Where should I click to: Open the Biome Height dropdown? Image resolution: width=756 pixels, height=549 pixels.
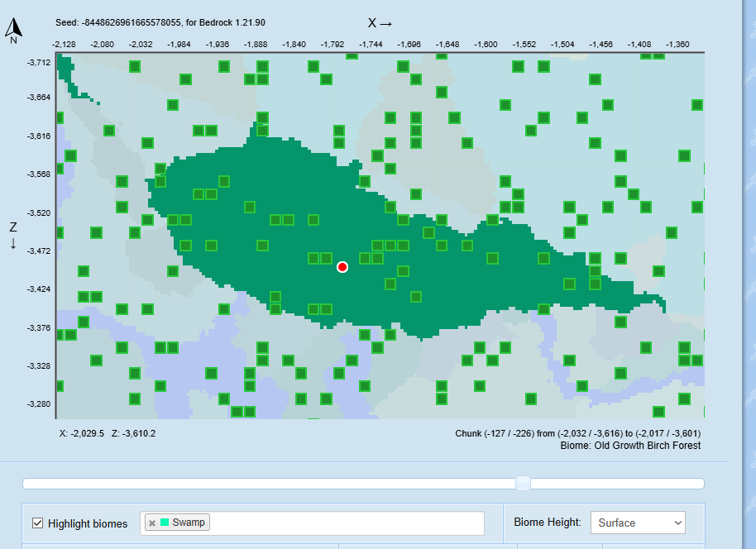pyautogui.click(x=638, y=523)
